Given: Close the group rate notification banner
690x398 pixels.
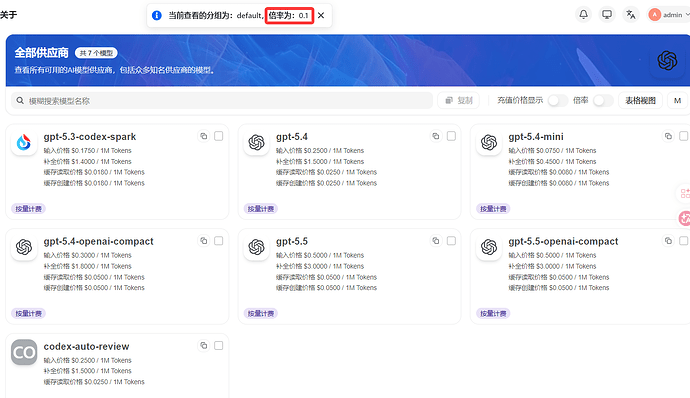Looking at the screenshot, I should [321, 15].
